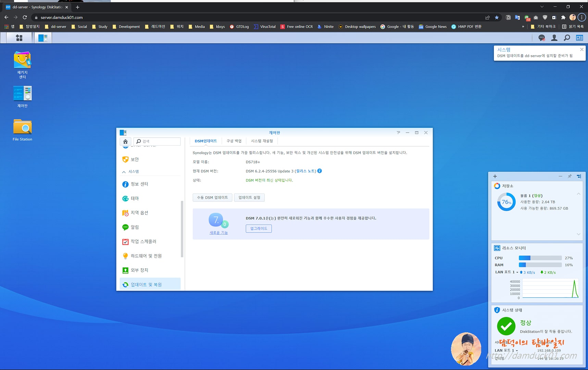Open browser extensions puzzle icon
This screenshot has height=370, width=588.
tap(563, 17)
